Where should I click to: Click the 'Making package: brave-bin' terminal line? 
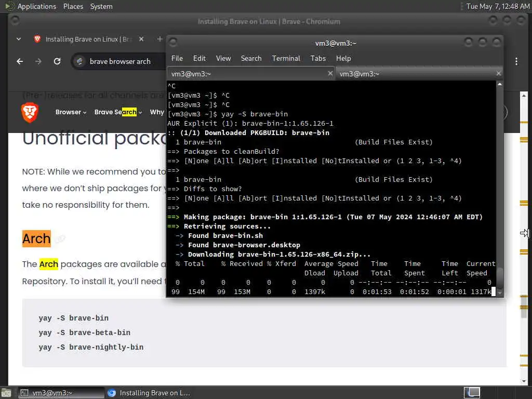click(325, 217)
